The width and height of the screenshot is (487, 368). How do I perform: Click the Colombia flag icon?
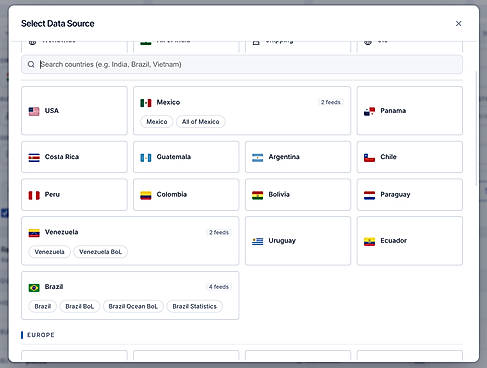click(x=146, y=195)
